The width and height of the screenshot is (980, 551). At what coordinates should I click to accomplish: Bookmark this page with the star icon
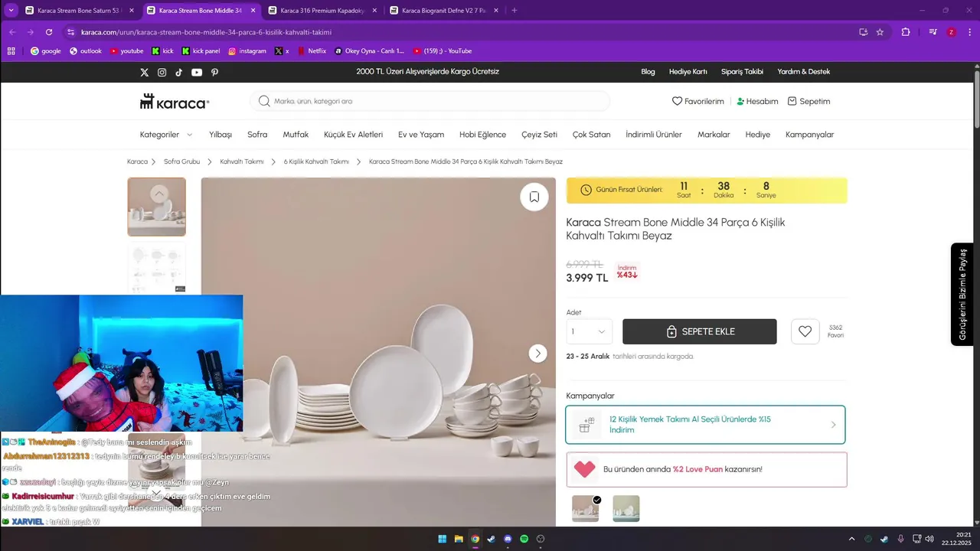[x=880, y=32]
